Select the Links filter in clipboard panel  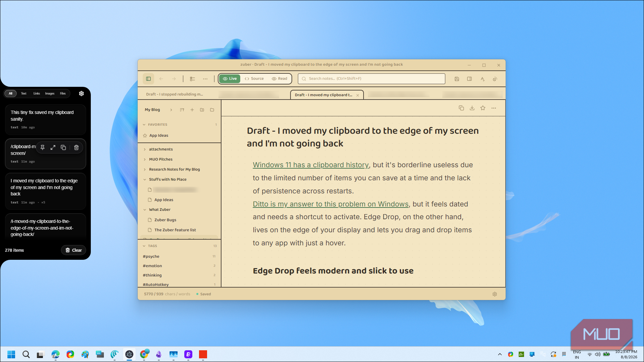37,94
